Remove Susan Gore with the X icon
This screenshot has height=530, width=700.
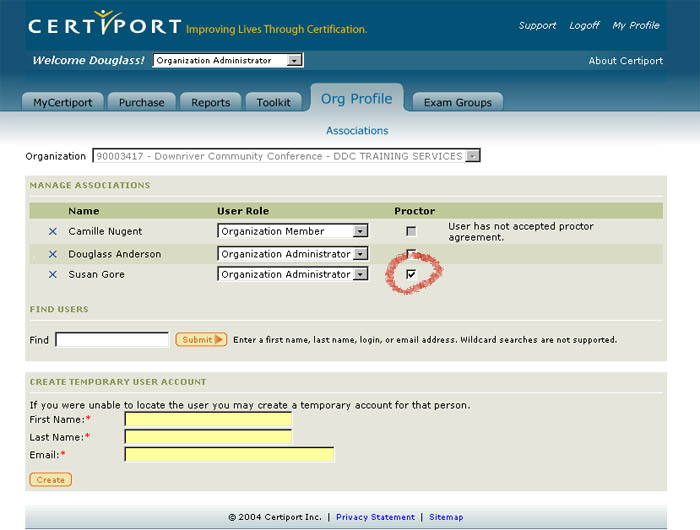53,274
